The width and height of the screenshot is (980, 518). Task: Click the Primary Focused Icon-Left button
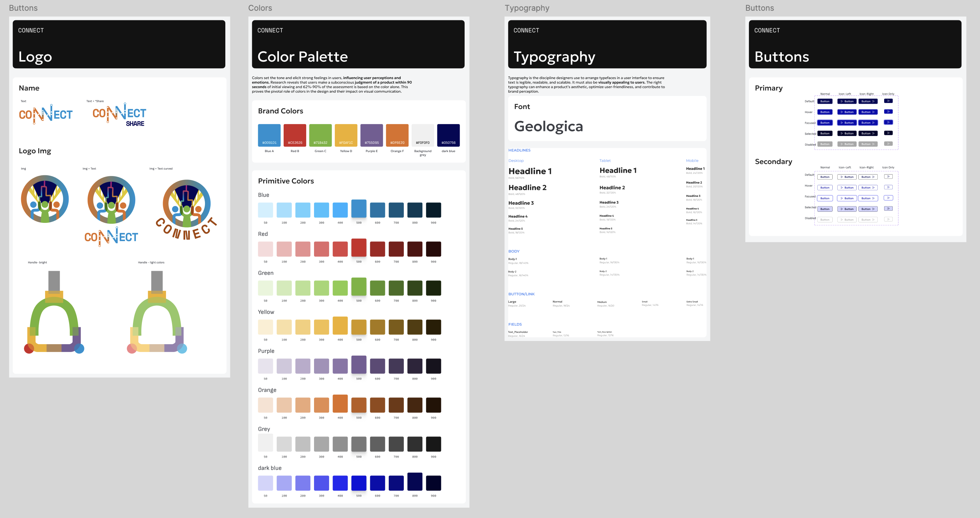[x=847, y=123]
